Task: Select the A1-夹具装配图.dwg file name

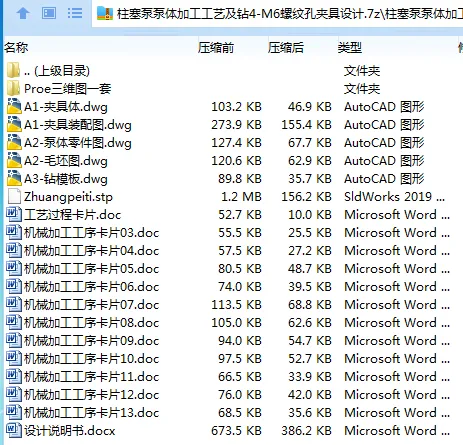Action: [78, 125]
